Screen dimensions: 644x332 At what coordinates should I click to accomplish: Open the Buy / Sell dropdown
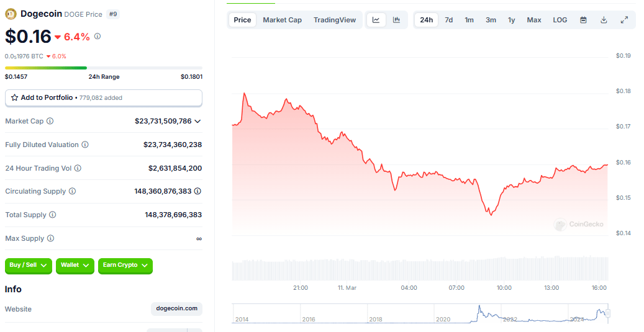pyautogui.click(x=29, y=266)
